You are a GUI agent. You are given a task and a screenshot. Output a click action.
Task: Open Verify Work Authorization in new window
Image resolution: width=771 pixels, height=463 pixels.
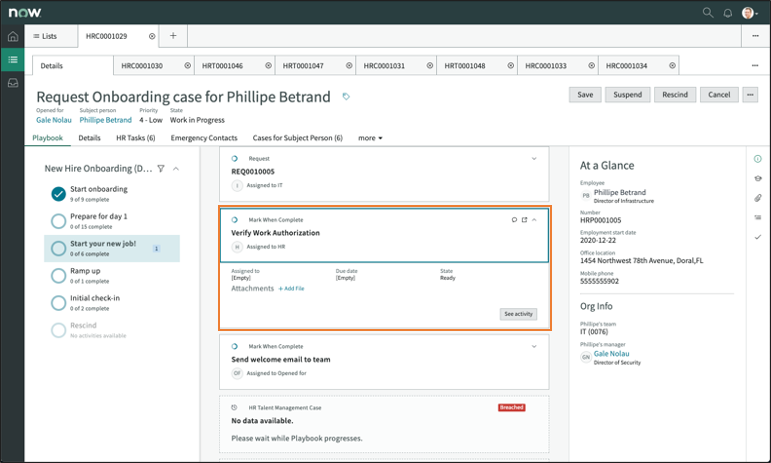pyautogui.click(x=524, y=220)
